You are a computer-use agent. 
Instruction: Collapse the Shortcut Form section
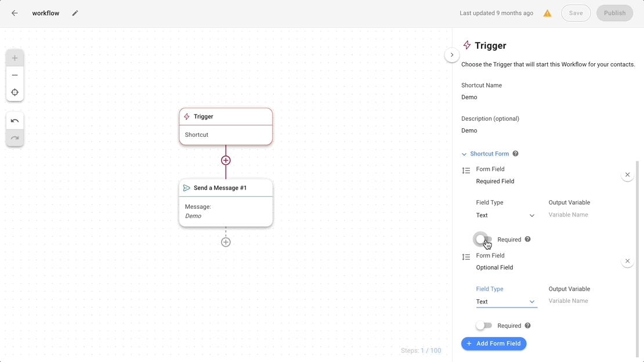pos(464,154)
